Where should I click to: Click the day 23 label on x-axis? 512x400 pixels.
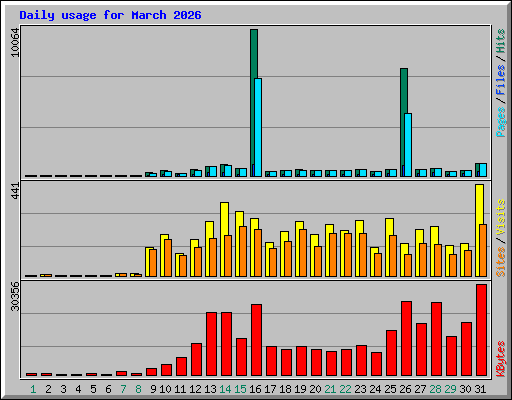coord(360,389)
